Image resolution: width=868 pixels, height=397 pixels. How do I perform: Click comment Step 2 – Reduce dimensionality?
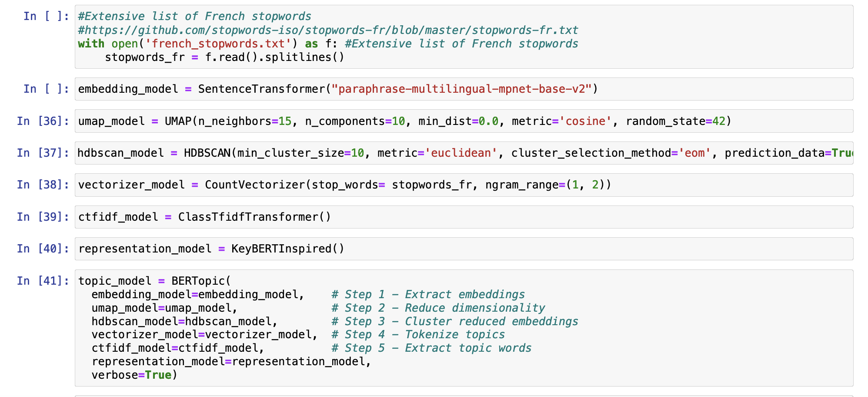(438, 308)
